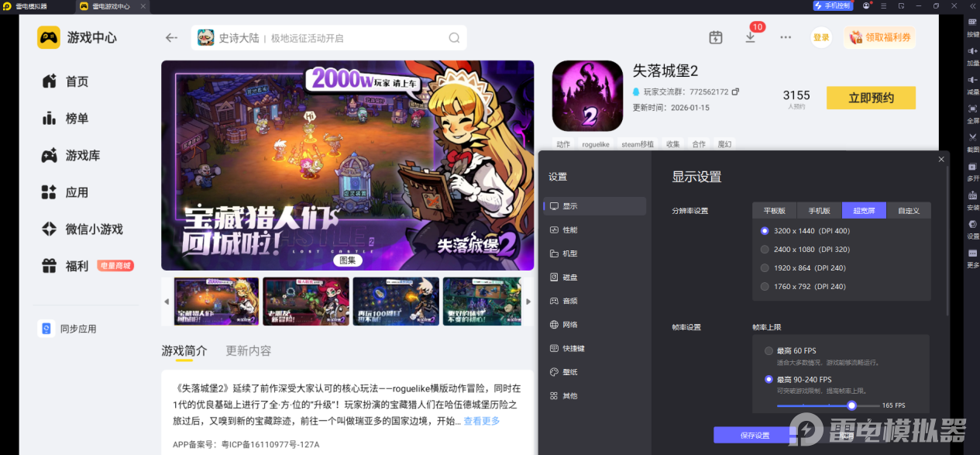This screenshot has height=455, width=980.
Task: Click 保存设置 save settings button
Action: coord(755,435)
